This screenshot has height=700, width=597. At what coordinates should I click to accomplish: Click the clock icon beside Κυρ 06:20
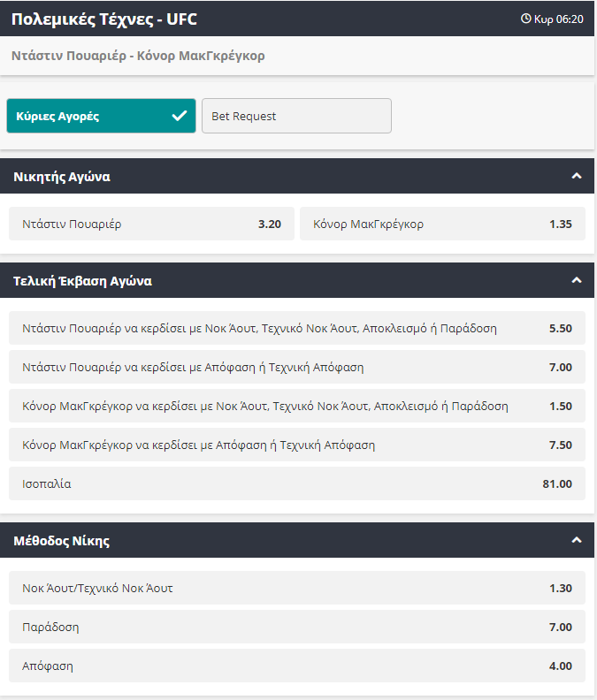(x=526, y=19)
